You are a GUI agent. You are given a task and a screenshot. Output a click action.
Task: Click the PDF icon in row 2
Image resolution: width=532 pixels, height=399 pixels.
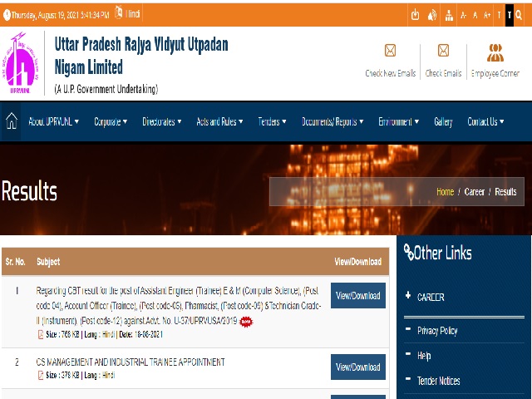tap(41, 375)
